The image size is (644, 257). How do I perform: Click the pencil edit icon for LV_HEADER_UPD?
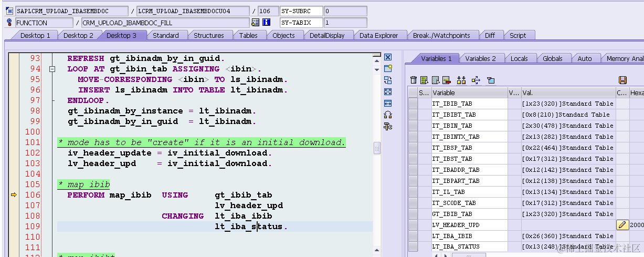[x=622, y=225]
